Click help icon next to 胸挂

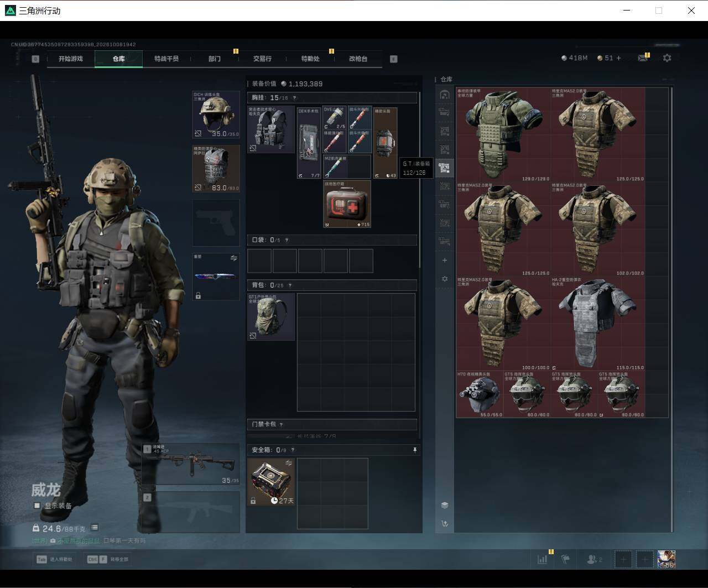click(x=294, y=98)
